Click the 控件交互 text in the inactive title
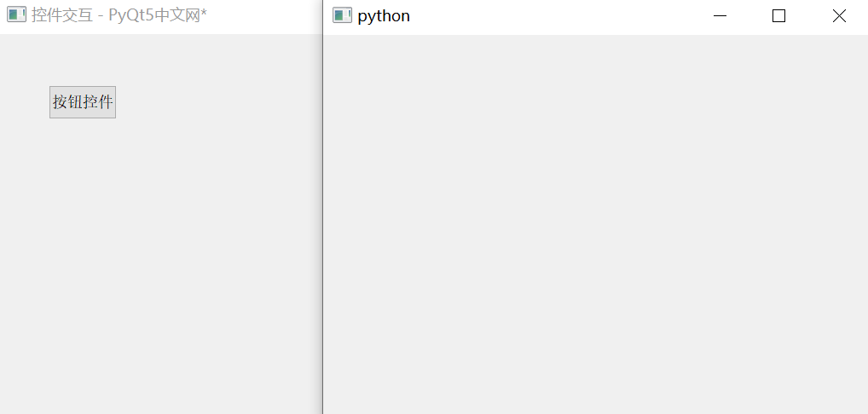Viewport: 868px width, 414px height. click(62, 14)
